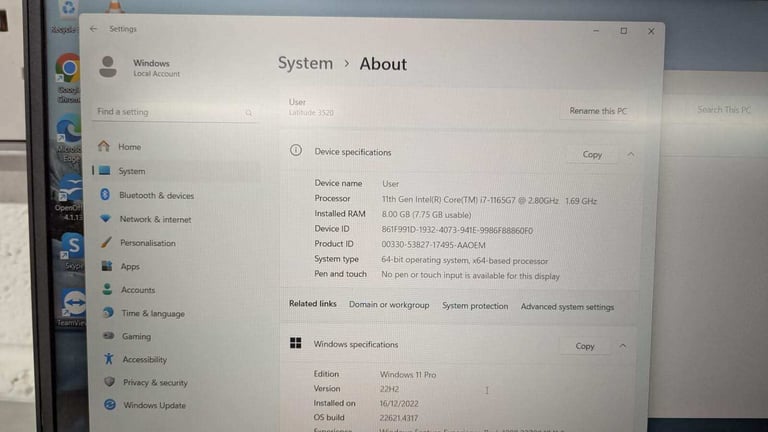The image size is (768, 432).
Task: Click the Product ID value 00330-53827-17495-AAOEM
Action: [433, 245]
